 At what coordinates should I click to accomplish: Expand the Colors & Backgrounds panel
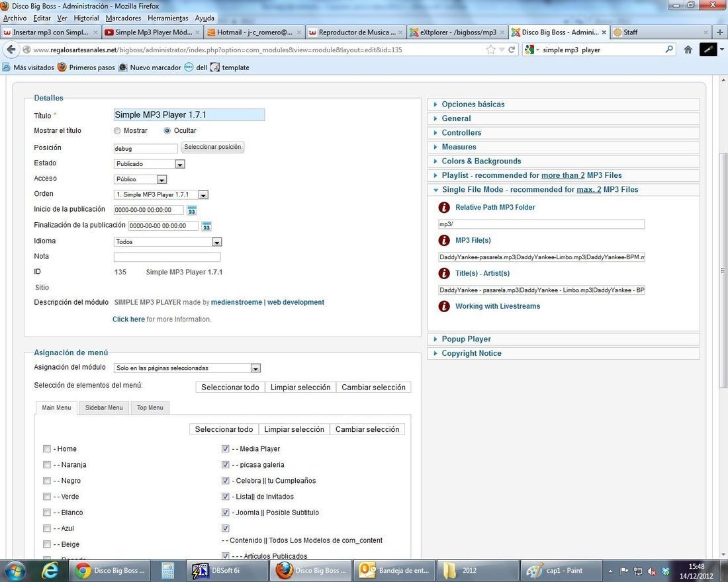(x=563, y=161)
